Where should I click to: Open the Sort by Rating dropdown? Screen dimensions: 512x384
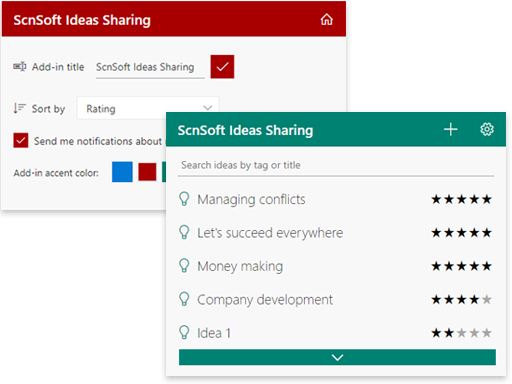[x=148, y=108]
